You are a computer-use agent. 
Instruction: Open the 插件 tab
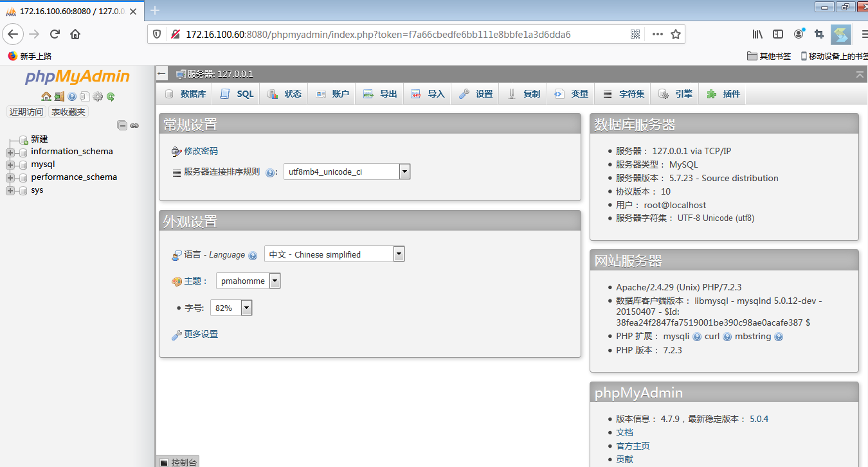coord(723,94)
